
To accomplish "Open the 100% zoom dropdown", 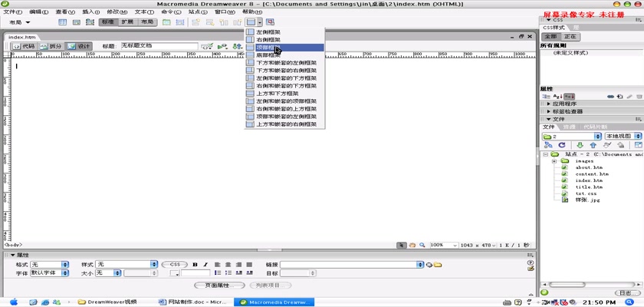I will click(x=444, y=245).
